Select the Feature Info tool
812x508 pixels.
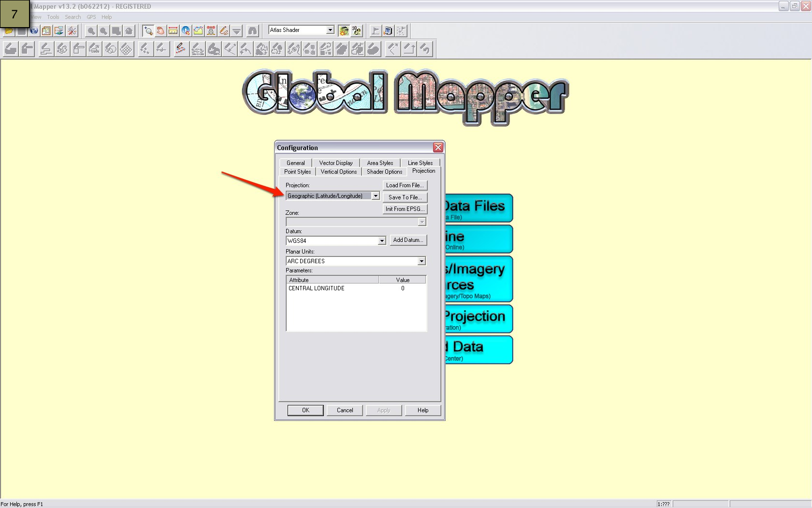(186, 30)
